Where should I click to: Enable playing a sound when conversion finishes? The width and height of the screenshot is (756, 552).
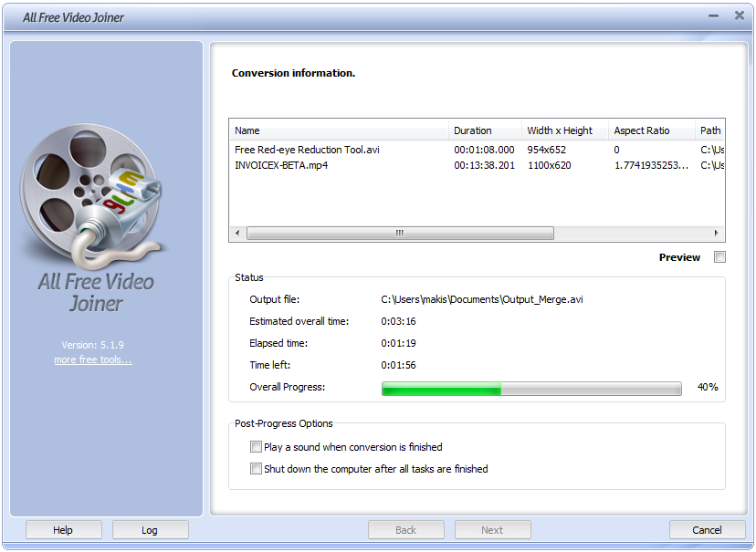pyautogui.click(x=257, y=447)
